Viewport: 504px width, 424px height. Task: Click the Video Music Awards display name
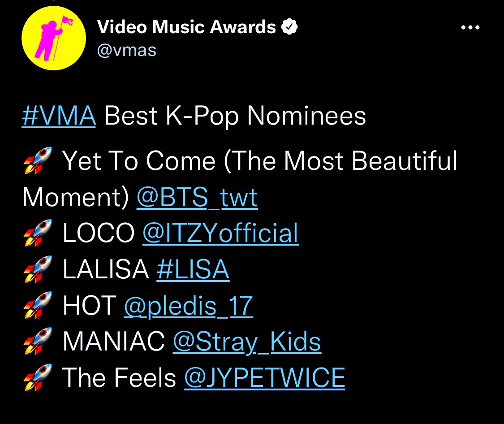[186, 27]
